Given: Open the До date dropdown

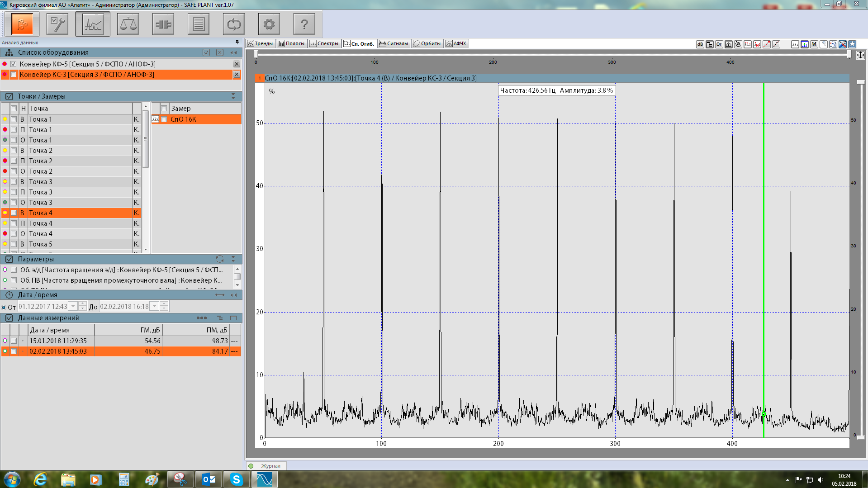Looking at the screenshot, I should pyautogui.click(x=154, y=307).
